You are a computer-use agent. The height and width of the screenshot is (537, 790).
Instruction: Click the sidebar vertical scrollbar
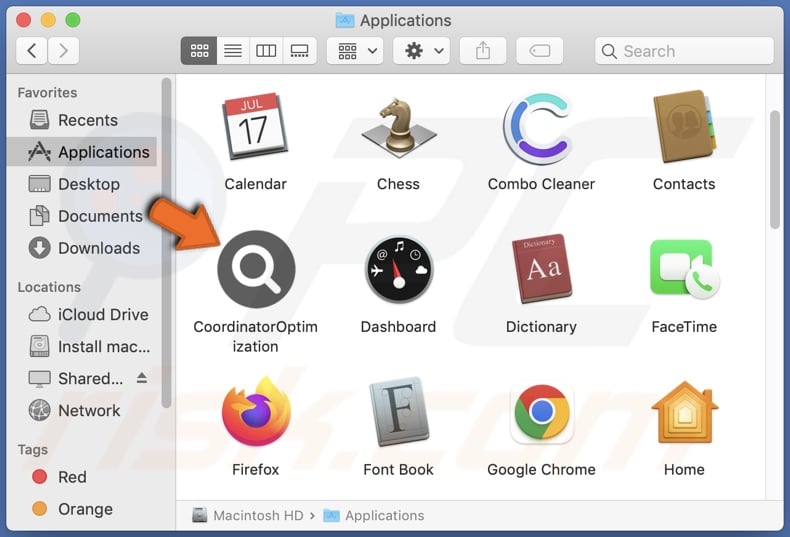166,242
